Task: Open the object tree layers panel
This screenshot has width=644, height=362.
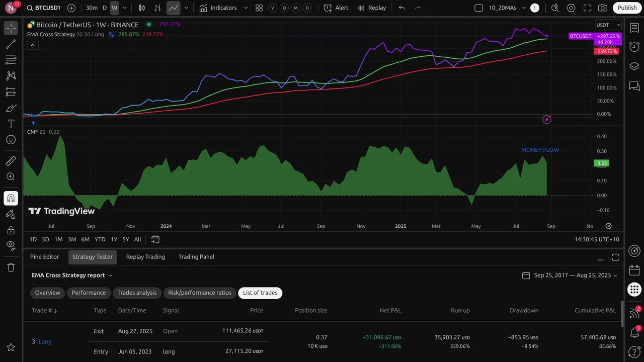Action: tap(634, 67)
